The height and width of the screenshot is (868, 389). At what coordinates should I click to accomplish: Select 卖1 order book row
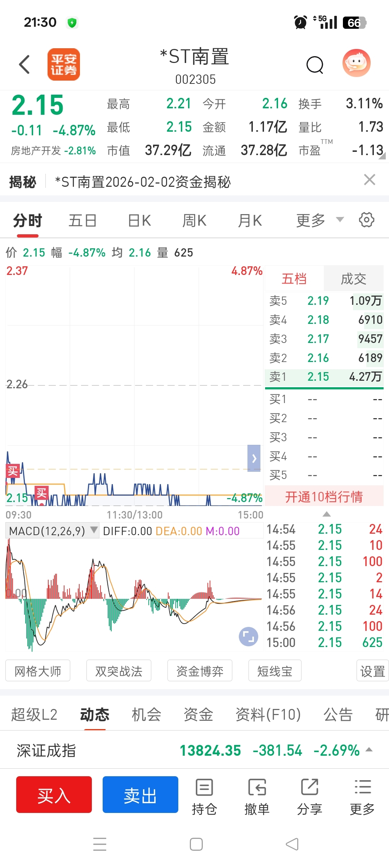pyautogui.click(x=324, y=377)
